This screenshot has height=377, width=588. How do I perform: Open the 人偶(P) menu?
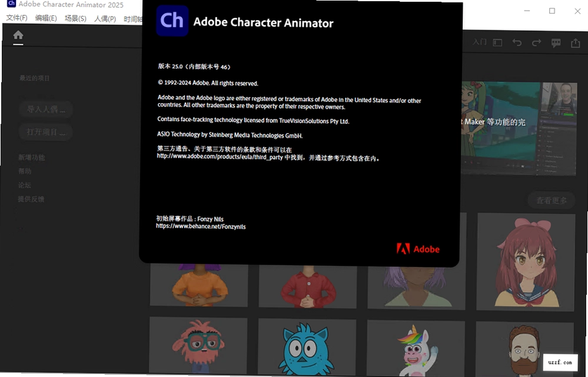[105, 19]
